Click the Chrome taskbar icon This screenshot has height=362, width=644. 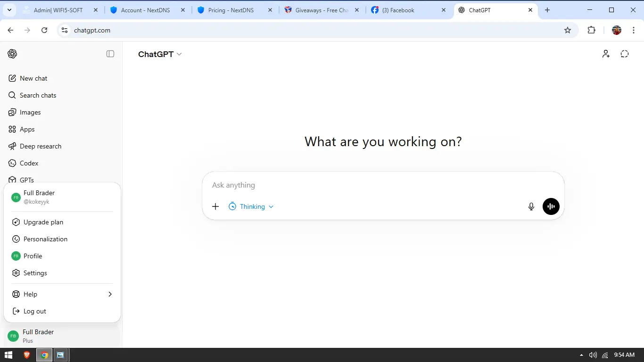(x=44, y=355)
